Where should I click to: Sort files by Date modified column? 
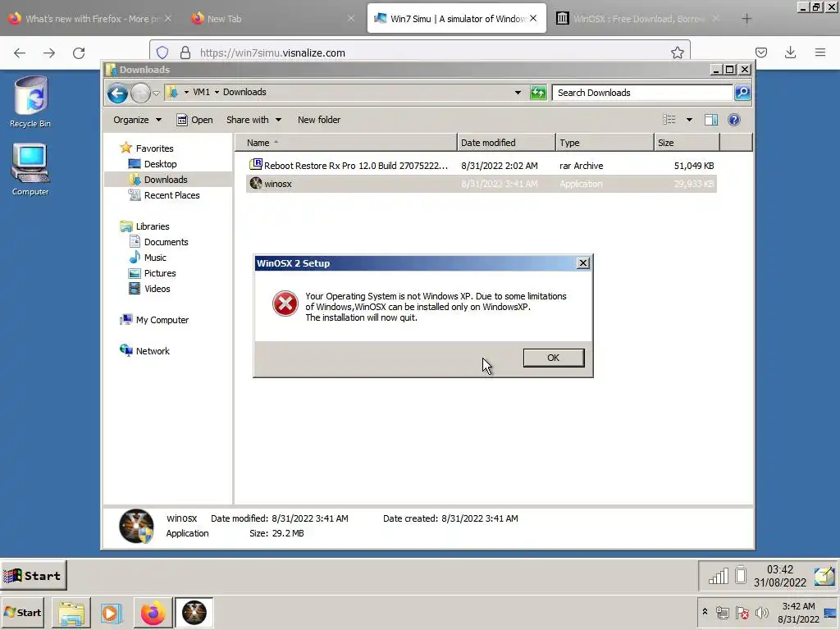[x=506, y=143]
